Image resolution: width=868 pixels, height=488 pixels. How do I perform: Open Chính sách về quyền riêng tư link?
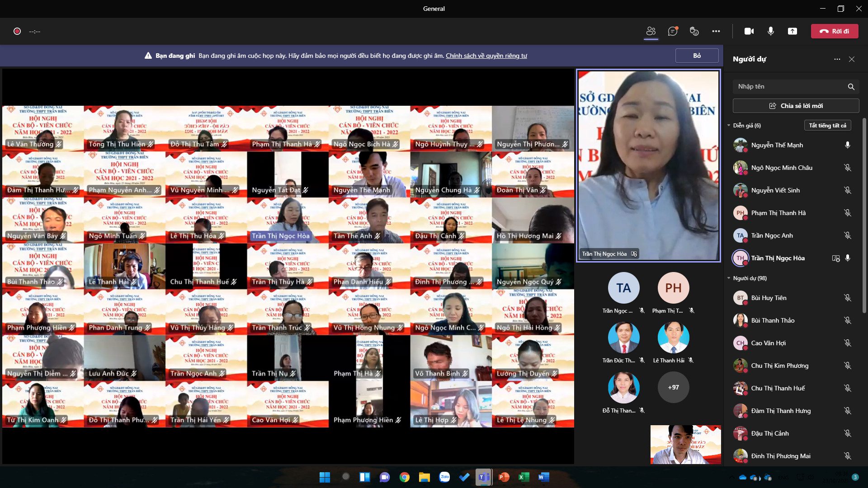486,56
